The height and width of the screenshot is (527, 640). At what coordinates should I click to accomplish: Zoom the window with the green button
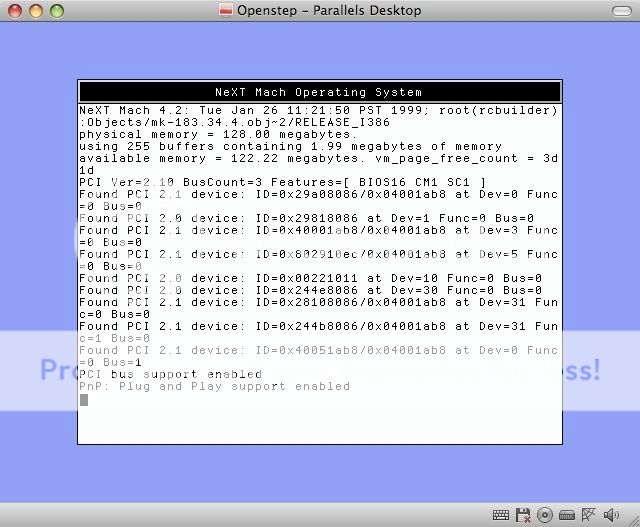tap(55, 10)
